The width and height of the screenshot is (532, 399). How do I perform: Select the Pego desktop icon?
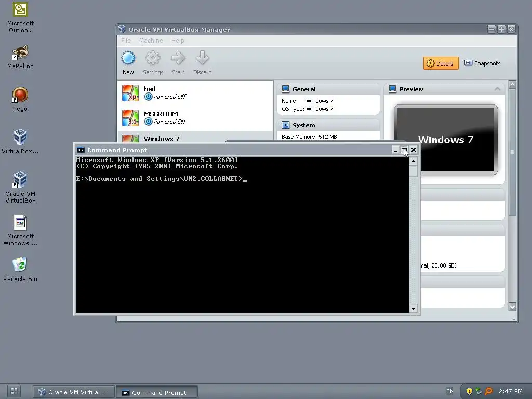[x=20, y=99]
